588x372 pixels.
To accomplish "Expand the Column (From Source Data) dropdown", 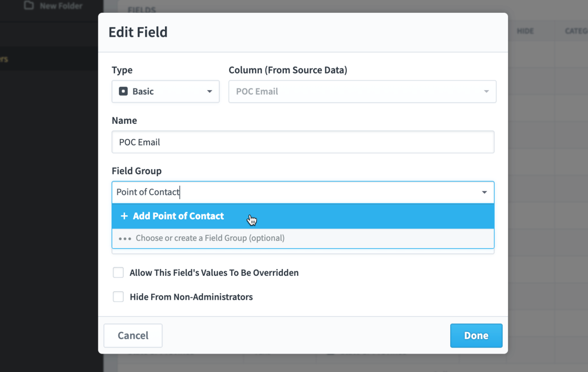I will pyautogui.click(x=486, y=92).
